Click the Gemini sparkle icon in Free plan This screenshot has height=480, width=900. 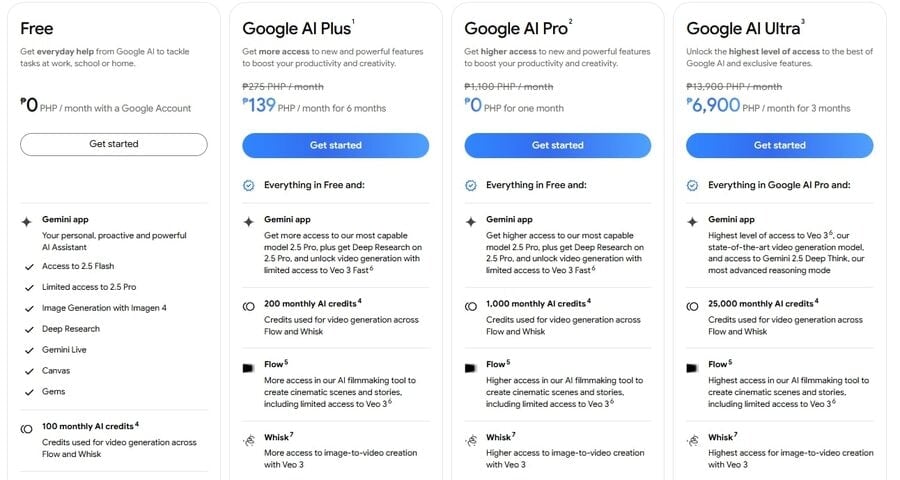(x=27, y=219)
